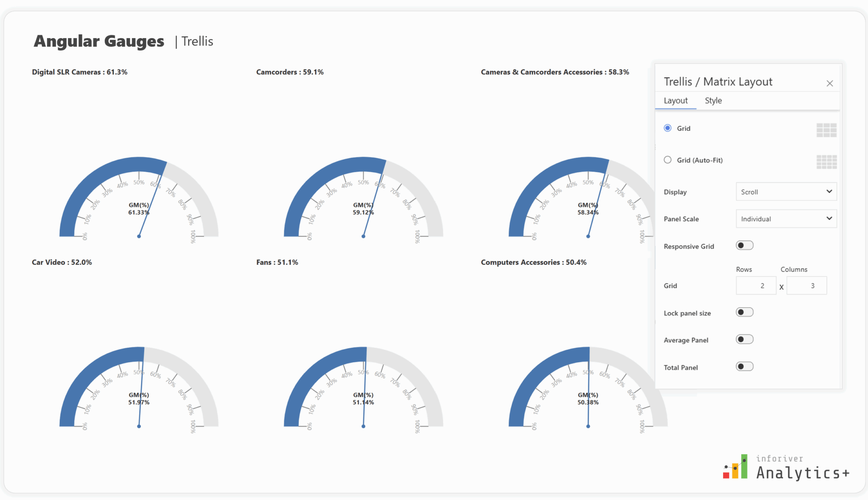This screenshot has height=500, width=868.
Task: Enable the Average Panel toggle
Action: click(x=744, y=339)
